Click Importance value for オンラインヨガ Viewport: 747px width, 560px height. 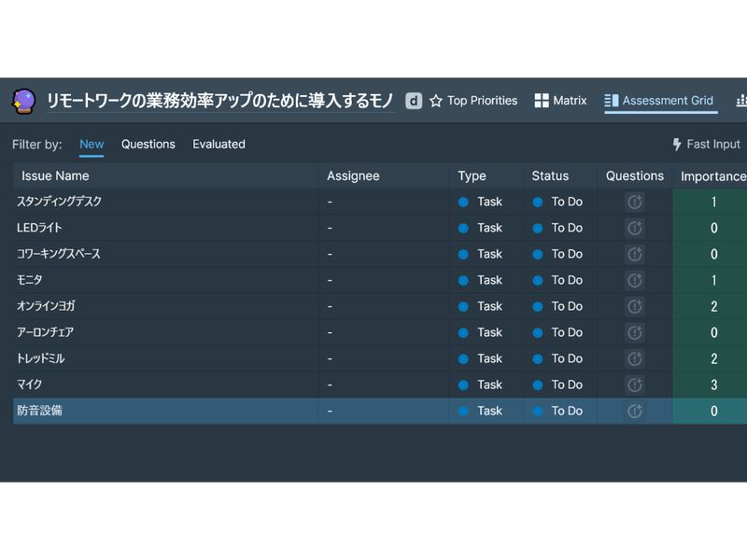(713, 306)
